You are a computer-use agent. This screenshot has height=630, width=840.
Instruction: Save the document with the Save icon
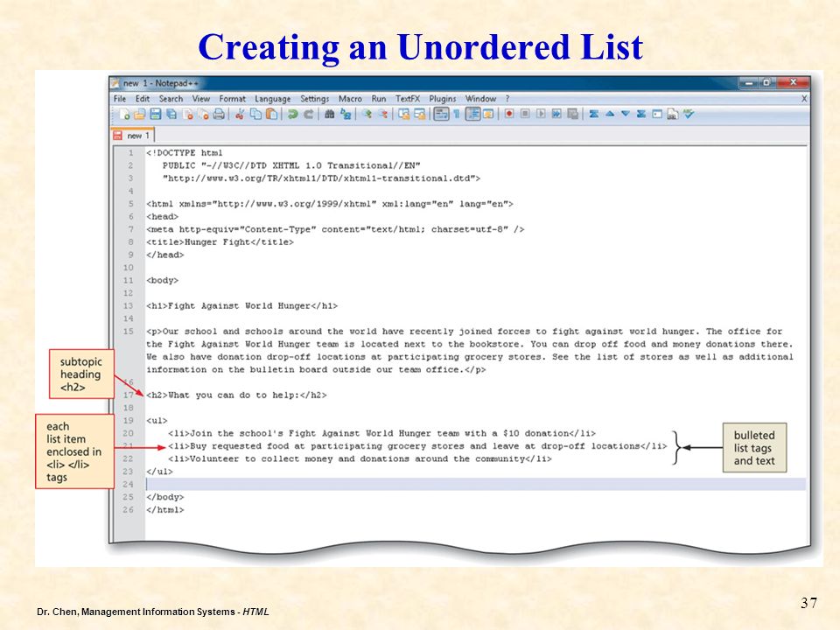(156, 114)
